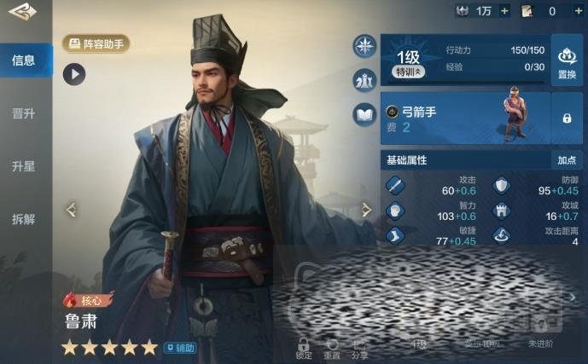Viewport: 588px width, 364px height.
Task: Open the 拆解 tab
Action: coord(25,219)
